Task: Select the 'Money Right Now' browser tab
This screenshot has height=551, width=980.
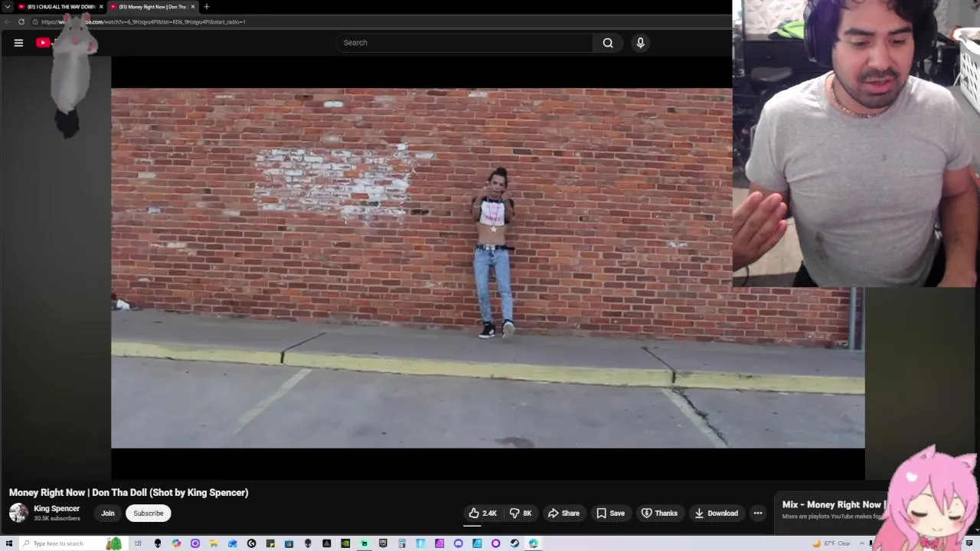Action: pyautogui.click(x=152, y=7)
